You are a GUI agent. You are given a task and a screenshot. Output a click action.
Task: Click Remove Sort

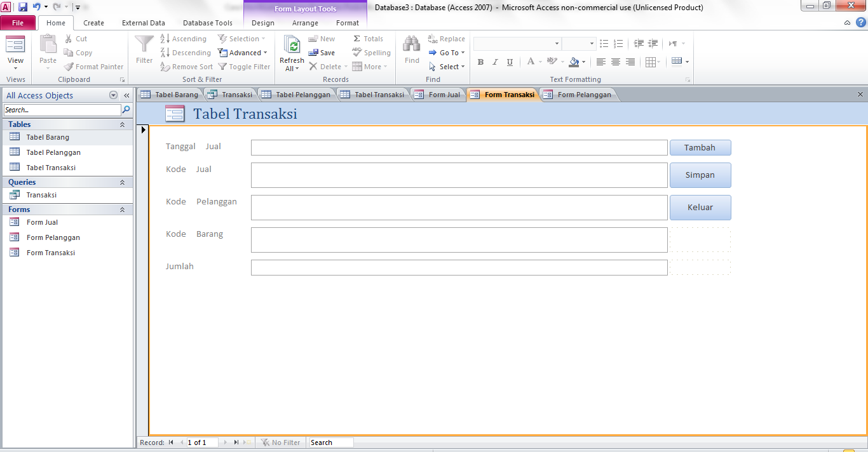click(x=186, y=67)
